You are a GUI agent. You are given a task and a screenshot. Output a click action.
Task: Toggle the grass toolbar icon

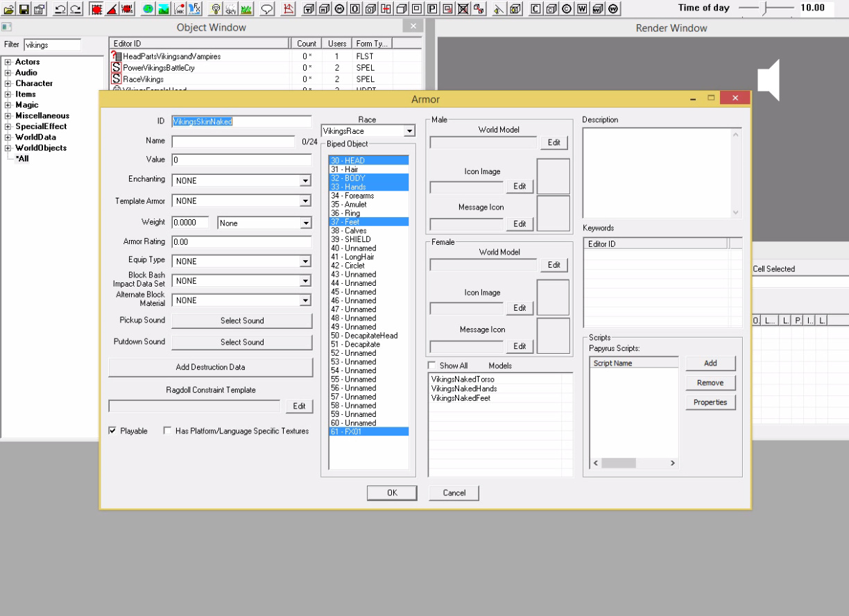247,9
